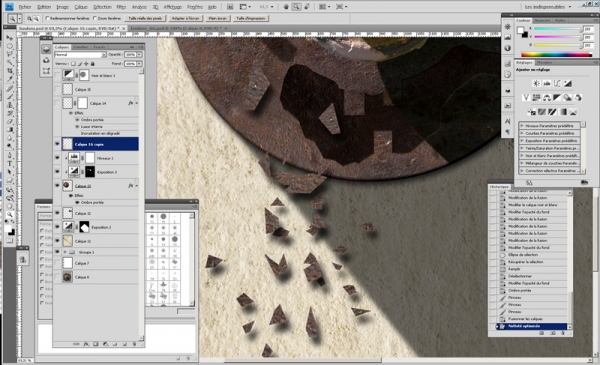Viewport: 600px width, 365px height.
Task: Click the Plein écran button
Action: pyautogui.click(x=218, y=18)
